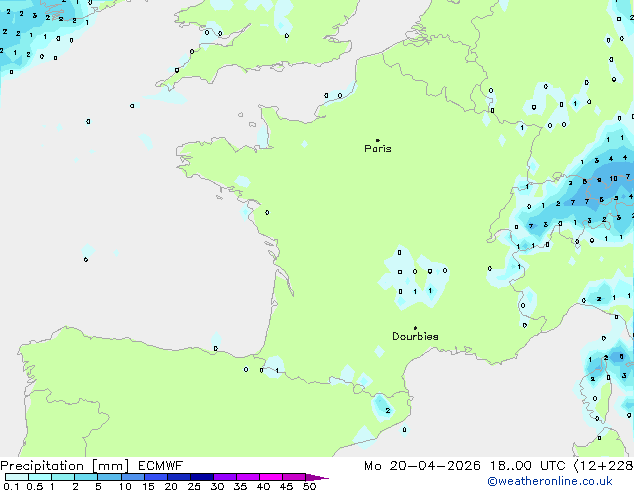
Task: Choose the purple 30 to 35 legend swatch
Action: tap(228, 478)
